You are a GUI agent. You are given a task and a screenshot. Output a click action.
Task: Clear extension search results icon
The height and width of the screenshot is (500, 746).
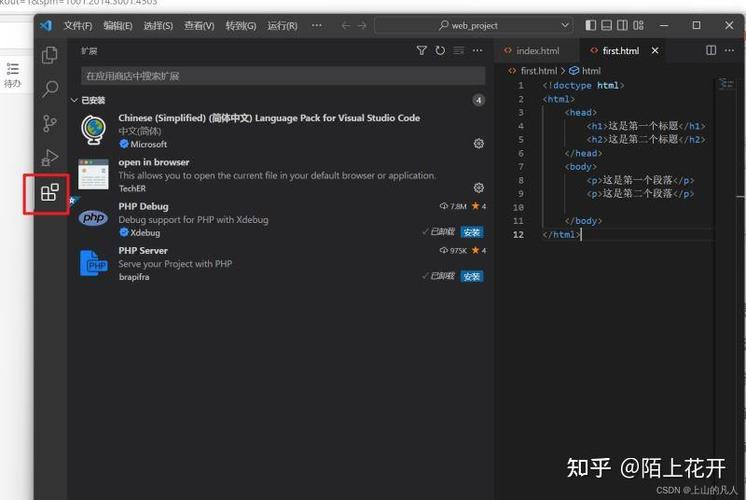[x=459, y=50]
